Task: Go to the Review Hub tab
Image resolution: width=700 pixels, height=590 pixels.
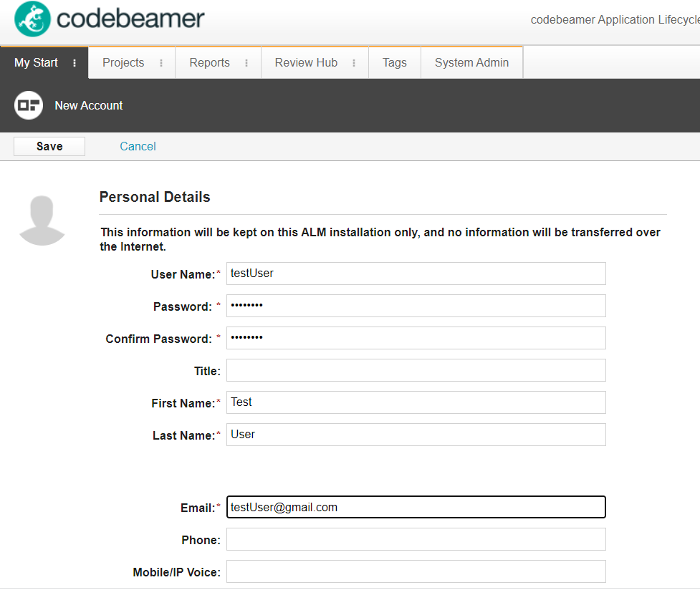Action: (x=306, y=63)
